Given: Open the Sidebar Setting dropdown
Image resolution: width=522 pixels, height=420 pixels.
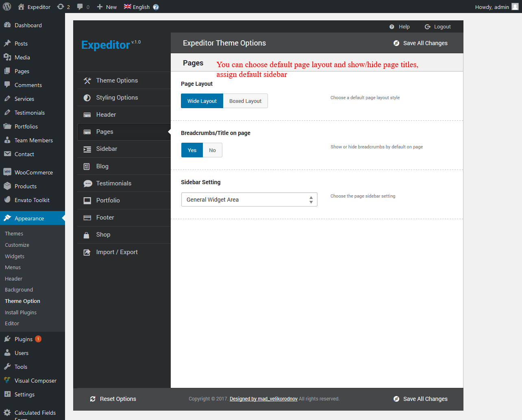Looking at the screenshot, I should [x=249, y=200].
